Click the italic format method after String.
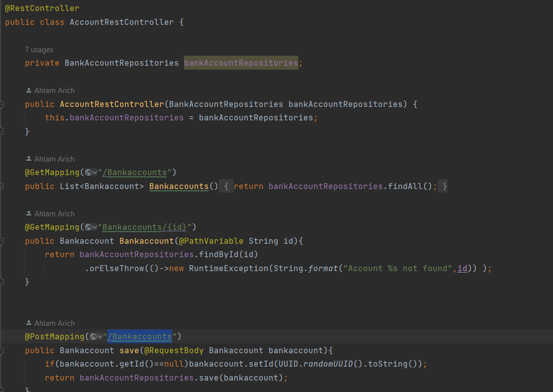The image size is (553, 392). (x=323, y=269)
